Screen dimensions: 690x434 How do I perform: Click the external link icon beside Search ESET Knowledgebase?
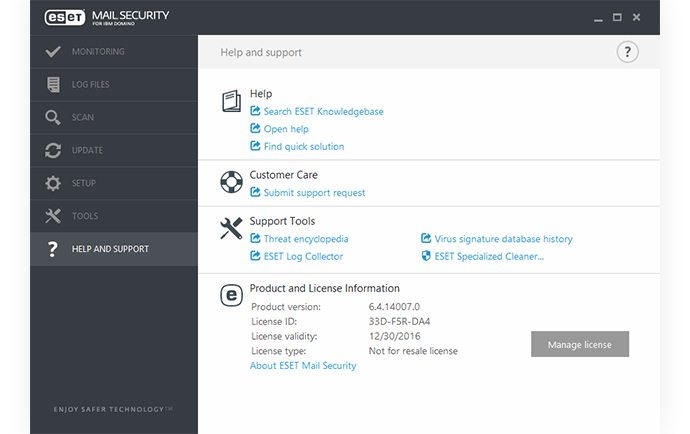pos(255,111)
